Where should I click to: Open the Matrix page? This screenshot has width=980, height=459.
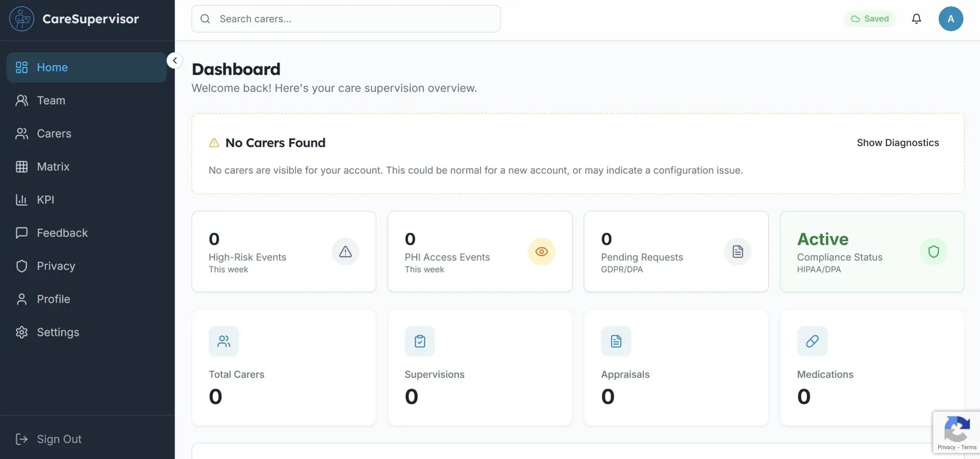(86, 167)
